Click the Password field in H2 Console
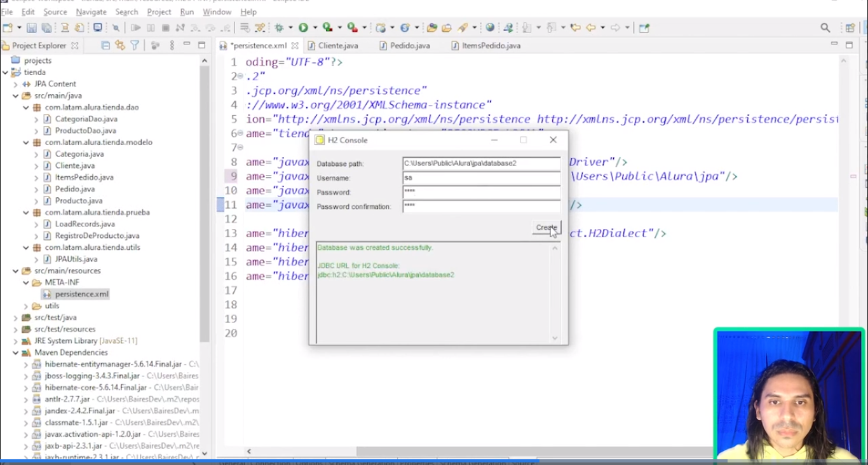The image size is (868, 465). [482, 192]
